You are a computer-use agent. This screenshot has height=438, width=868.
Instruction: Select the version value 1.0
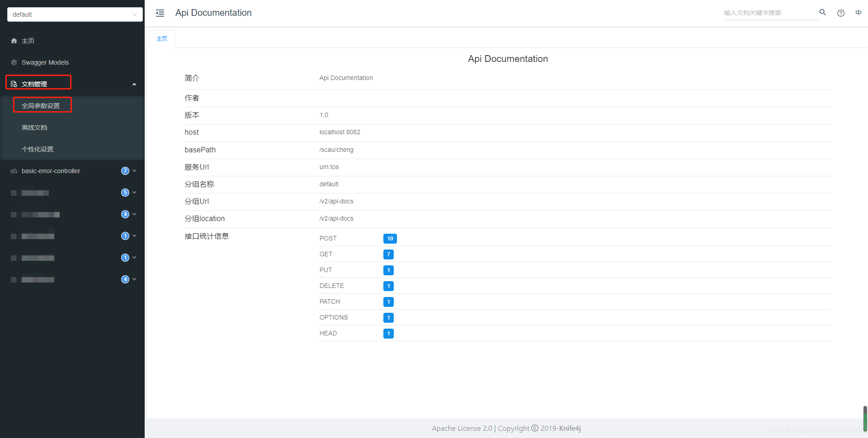pyautogui.click(x=324, y=115)
